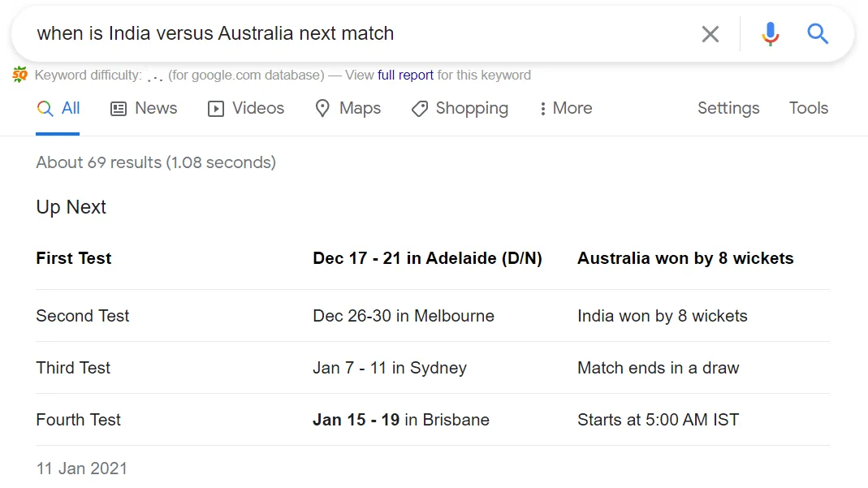
Task: Click the SEOquake icon near keyword difficulty
Action: click(20, 76)
